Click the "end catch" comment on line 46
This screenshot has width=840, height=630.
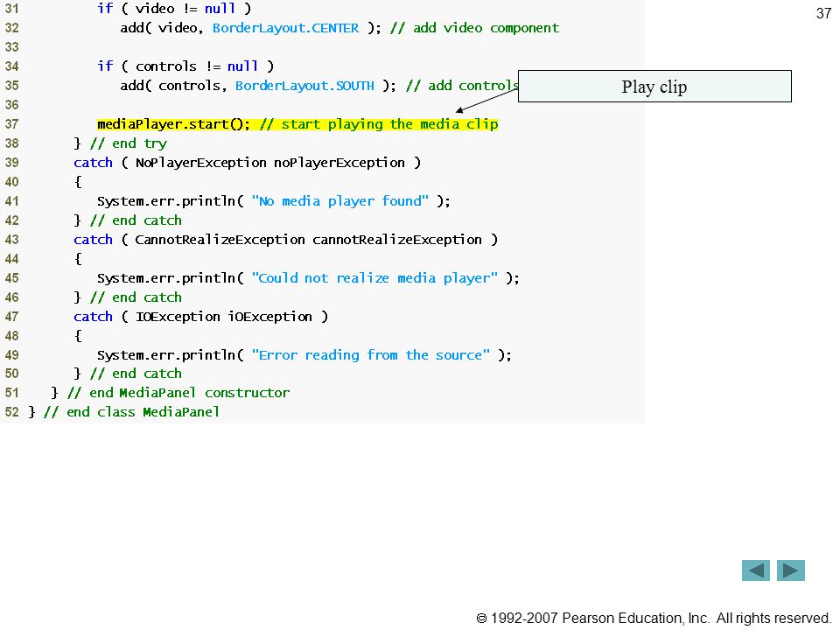[x=136, y=297]
